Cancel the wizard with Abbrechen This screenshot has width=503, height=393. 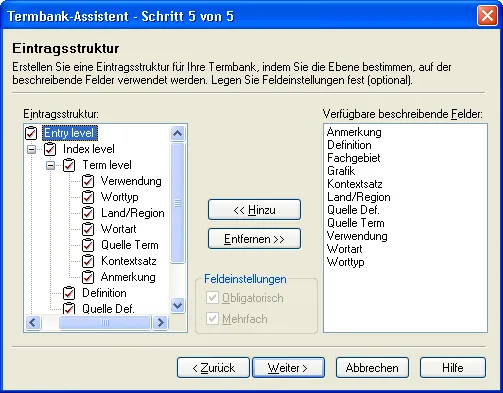pos(372,368)
